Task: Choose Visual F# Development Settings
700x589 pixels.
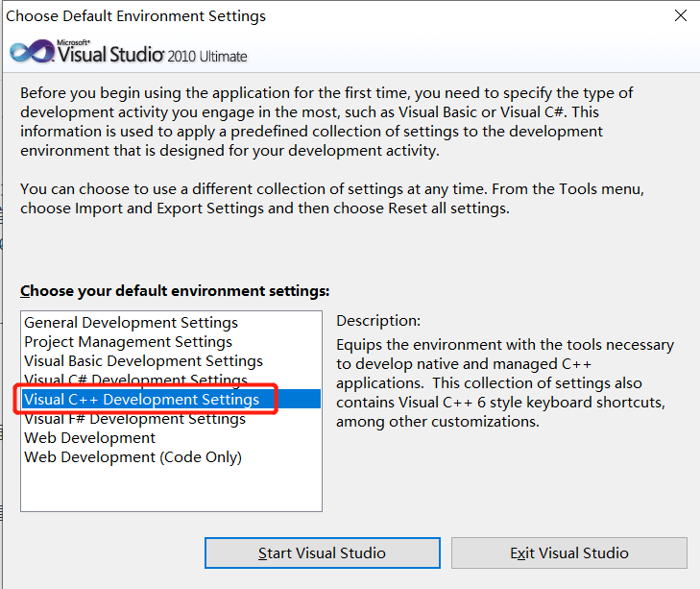Action: click(x=134, y=419)
